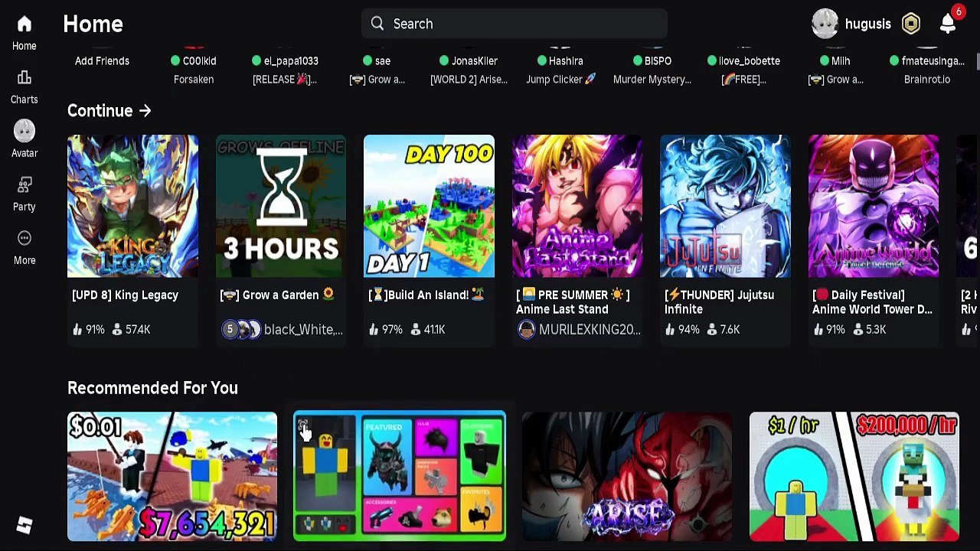Viewport: 980px width, 551px height.
Task: Click the 'Grow a Garden' game title
Action: point(277,295)
